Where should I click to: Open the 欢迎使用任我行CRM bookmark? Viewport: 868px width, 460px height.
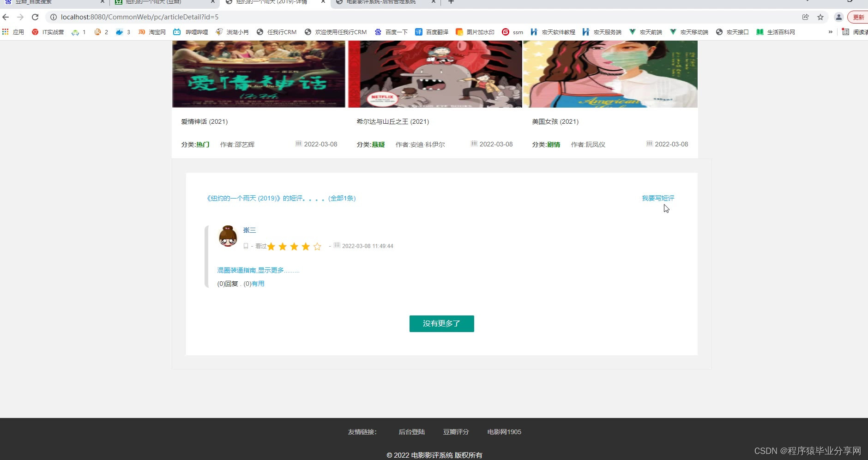(336, 32)
